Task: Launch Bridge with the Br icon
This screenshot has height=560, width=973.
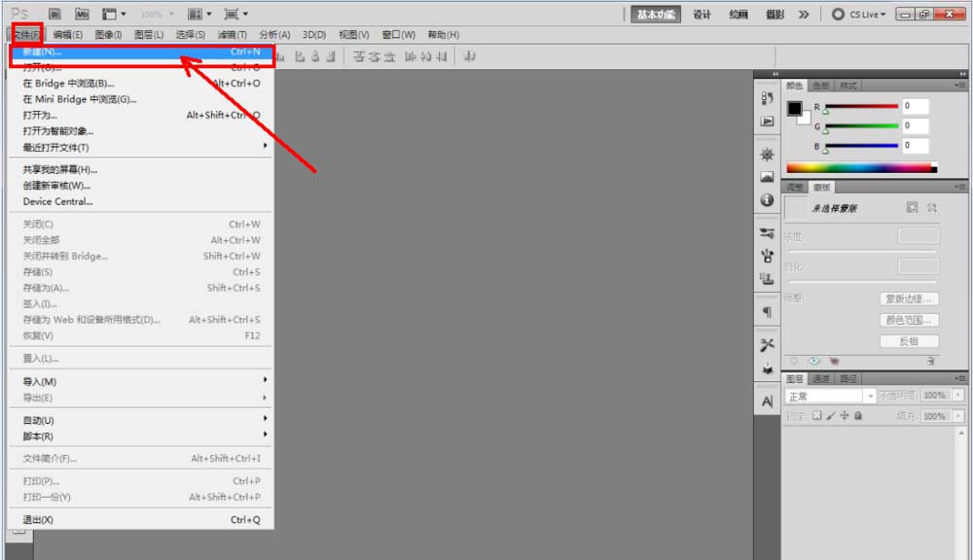Action: coord(54,14)
